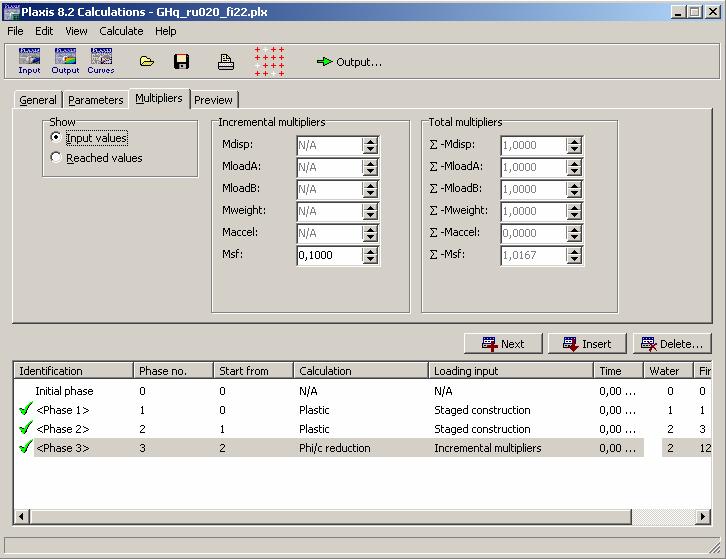The height and width of the screenshot is (559, 726).
Task: Click the Maccel incremental stepper arrows
Action: tap(370, 233)
